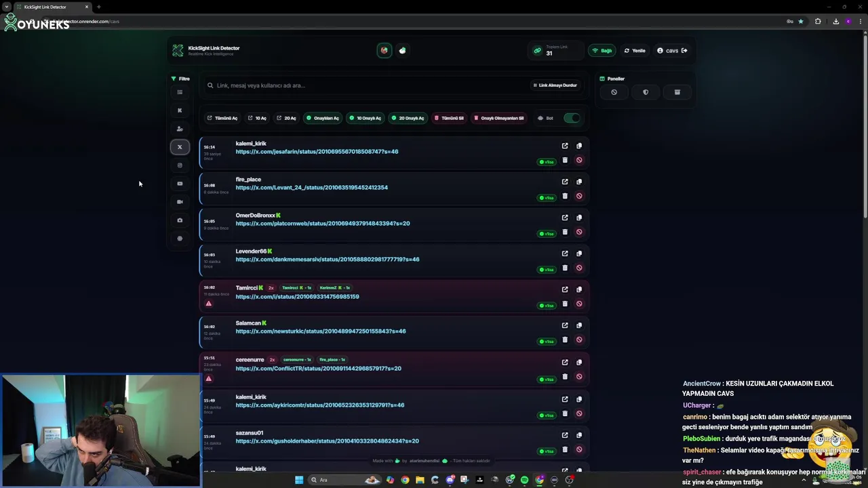Open the archive panel under Paneller

pyautogui.click(x=677, y=92)
